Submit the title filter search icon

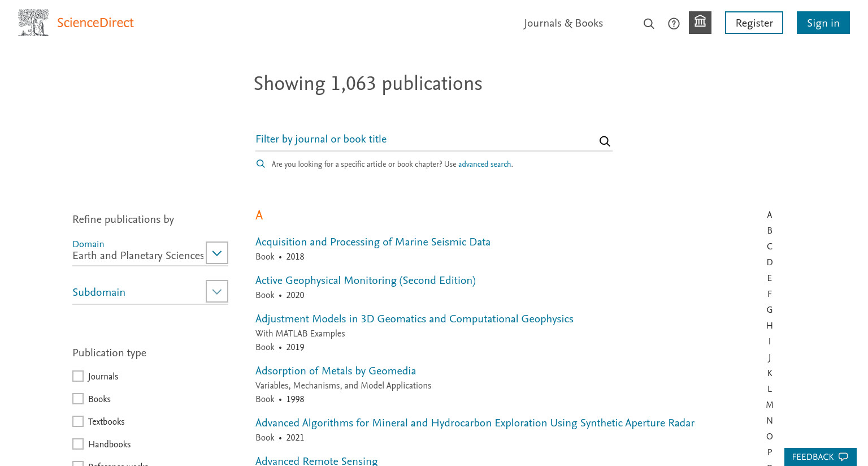(x=605, y=141)
